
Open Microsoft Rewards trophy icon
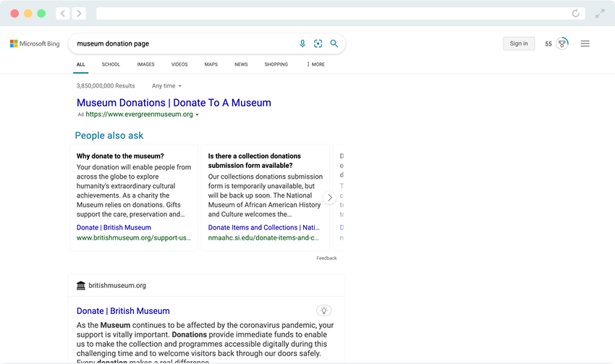pos(562,43)
